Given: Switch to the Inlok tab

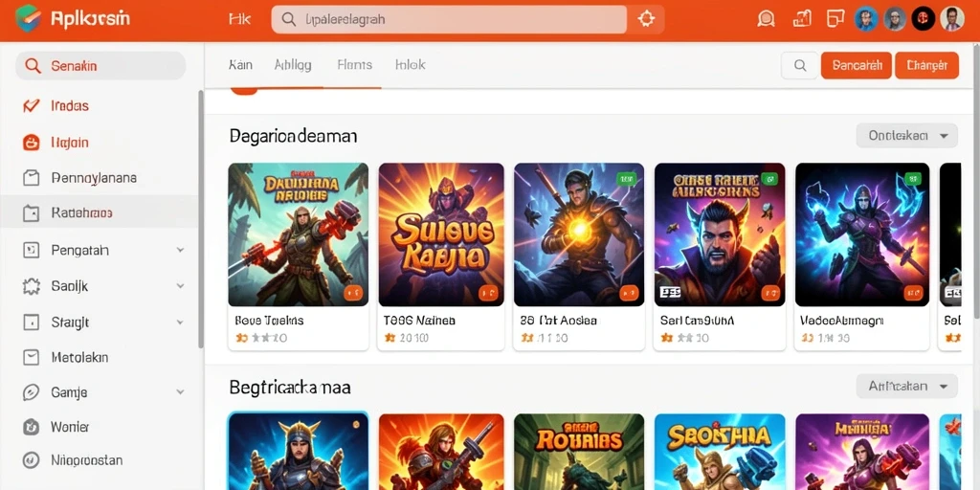Looking at the screenshot, I should [410, 65].
